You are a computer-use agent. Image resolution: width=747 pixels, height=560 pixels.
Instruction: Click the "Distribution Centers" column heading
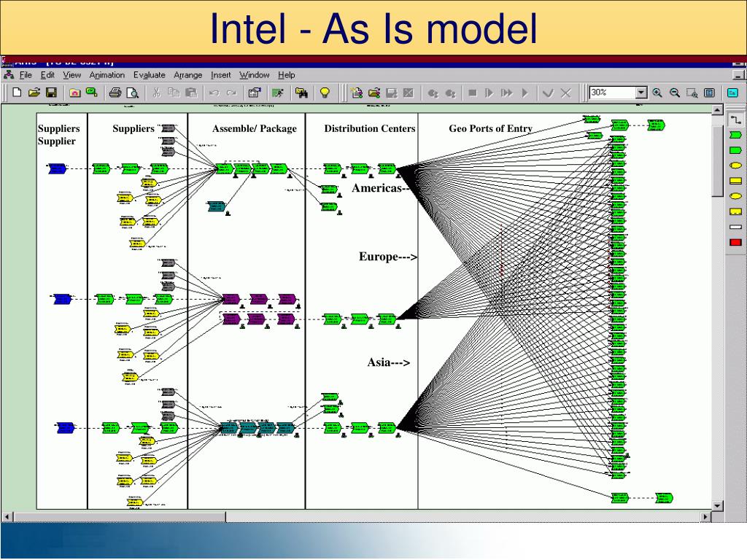click(x=370, y=128)
